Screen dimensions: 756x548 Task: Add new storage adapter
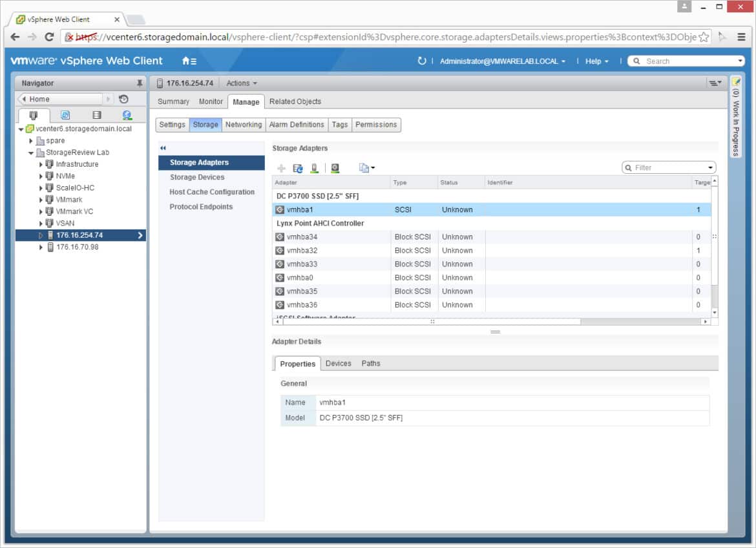(x=281, y=168)
